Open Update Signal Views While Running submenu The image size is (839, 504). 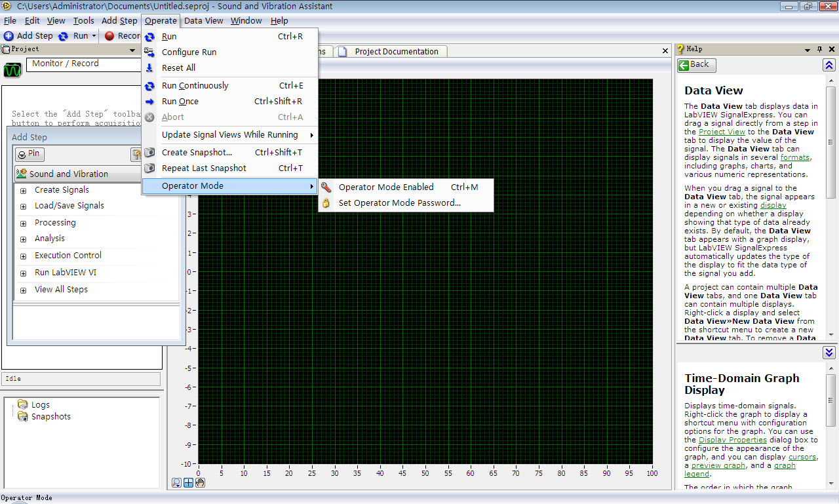tap(230, 135)
